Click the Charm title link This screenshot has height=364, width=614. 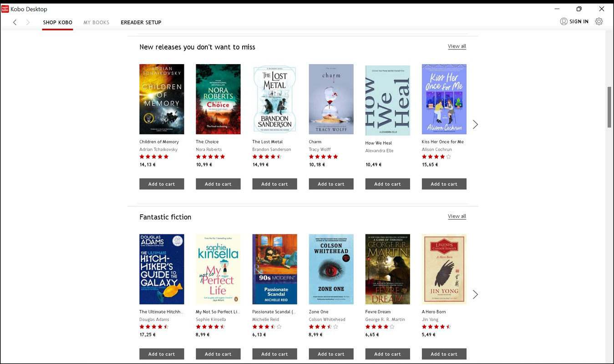(315, 142)
